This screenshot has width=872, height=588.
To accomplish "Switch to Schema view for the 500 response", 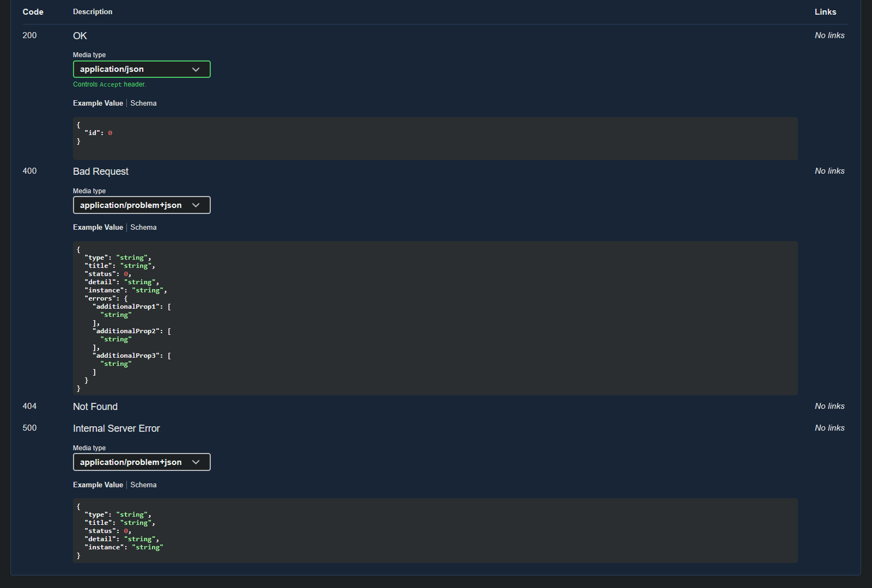I will tap(143, 485).
